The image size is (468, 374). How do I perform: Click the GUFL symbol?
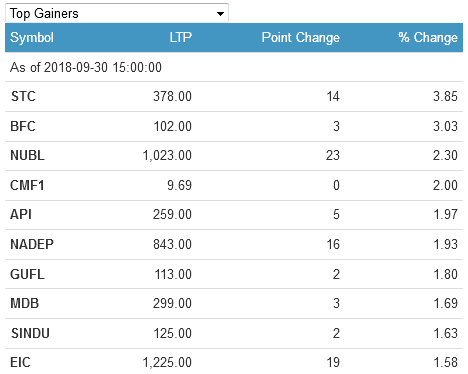tap(27, 274)
